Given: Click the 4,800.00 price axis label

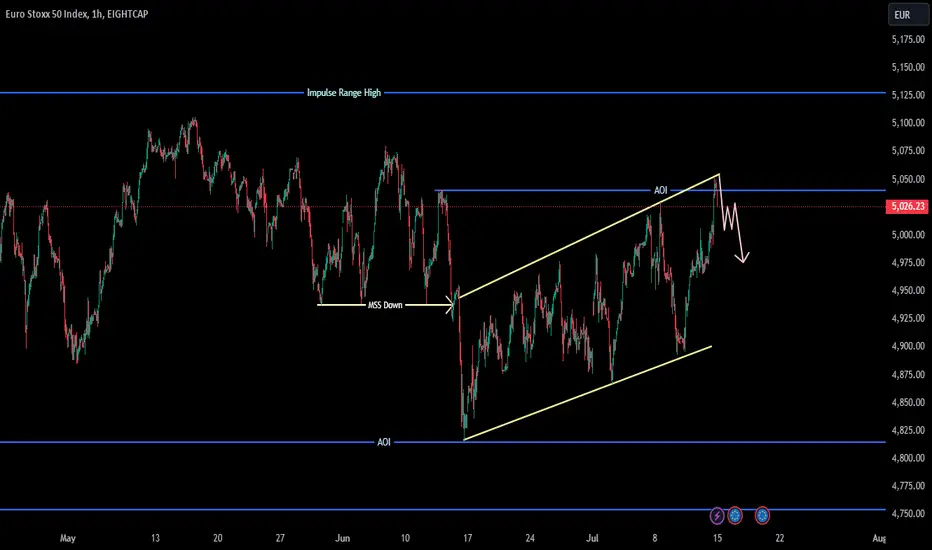Looking at the screenshot, I should point(908,458).
